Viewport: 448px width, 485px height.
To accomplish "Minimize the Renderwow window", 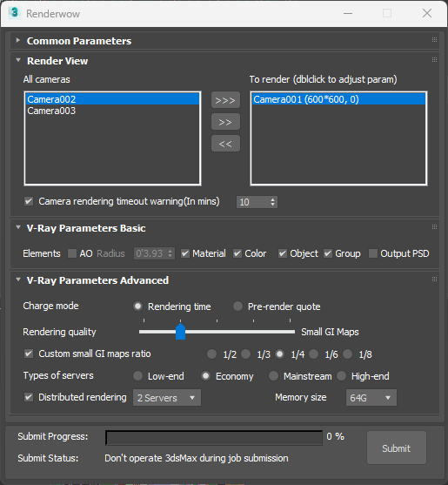I will pyautogui.click(x=348, y=13).
